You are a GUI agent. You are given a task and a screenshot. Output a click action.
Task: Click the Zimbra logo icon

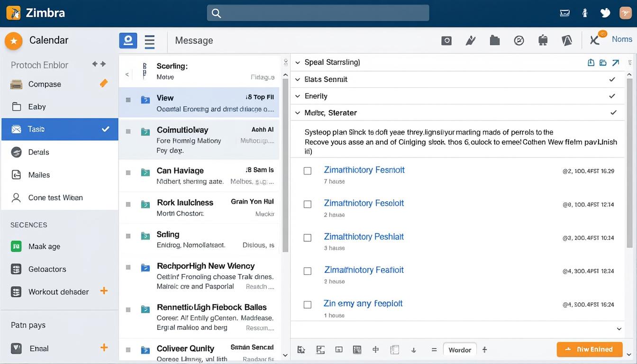click(x=14, y=13)
